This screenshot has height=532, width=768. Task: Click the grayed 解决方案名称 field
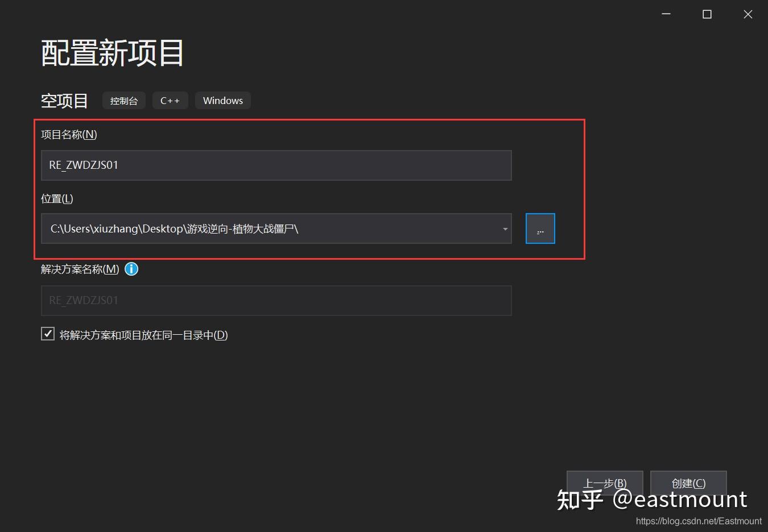(x=276, y=300)
